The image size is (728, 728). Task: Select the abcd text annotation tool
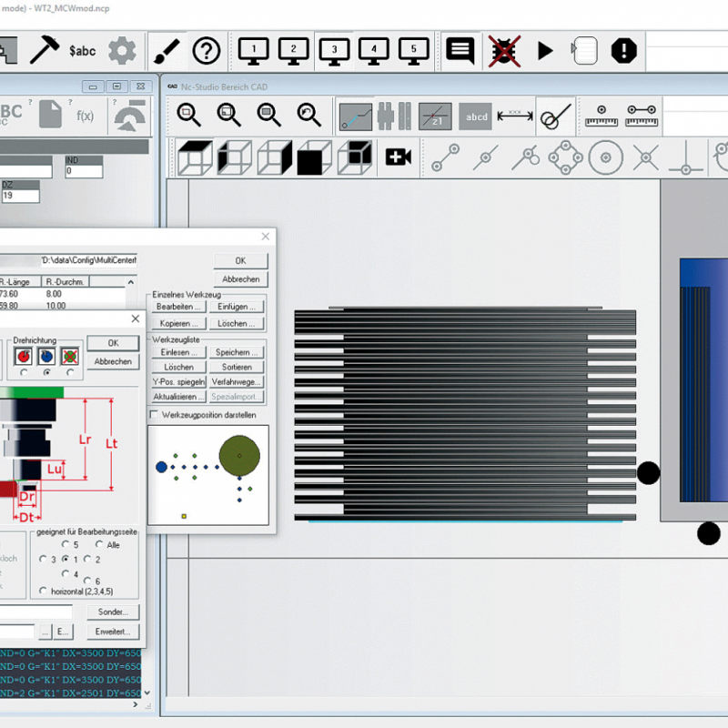pyautogui.click(x=475, y=116)
